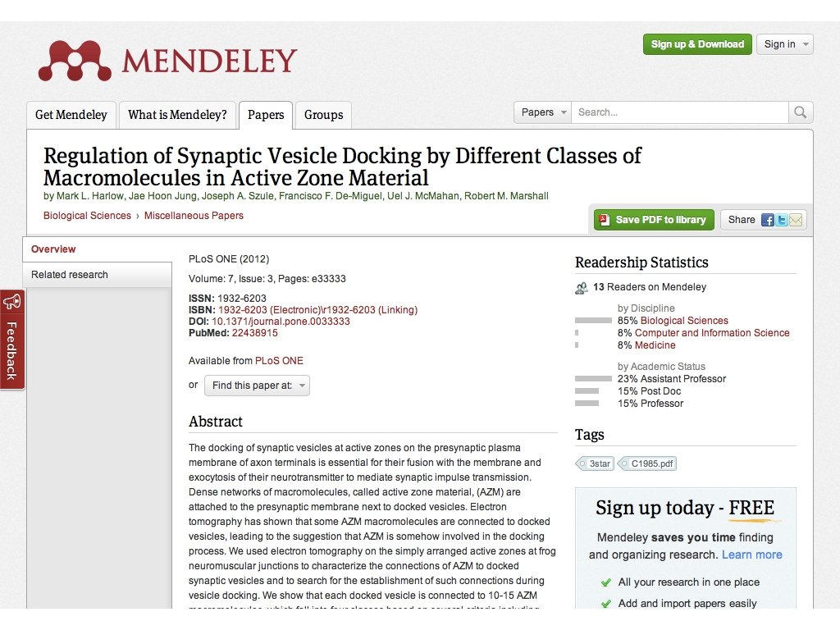Share paper on Twitter
The image size is (840, 630).
click(x=782, y=220)
